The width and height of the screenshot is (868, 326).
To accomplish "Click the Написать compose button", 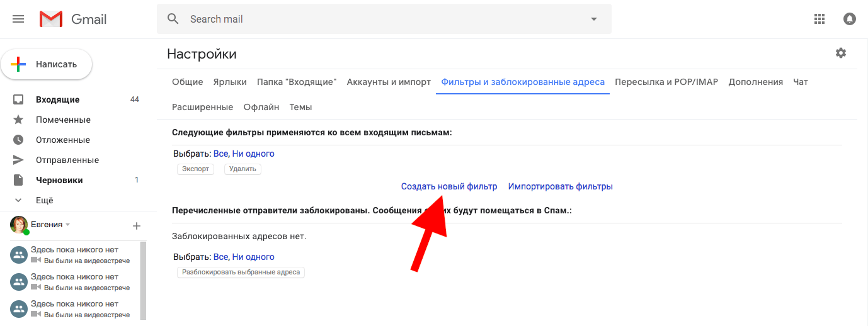I will [x=47, y=64].
